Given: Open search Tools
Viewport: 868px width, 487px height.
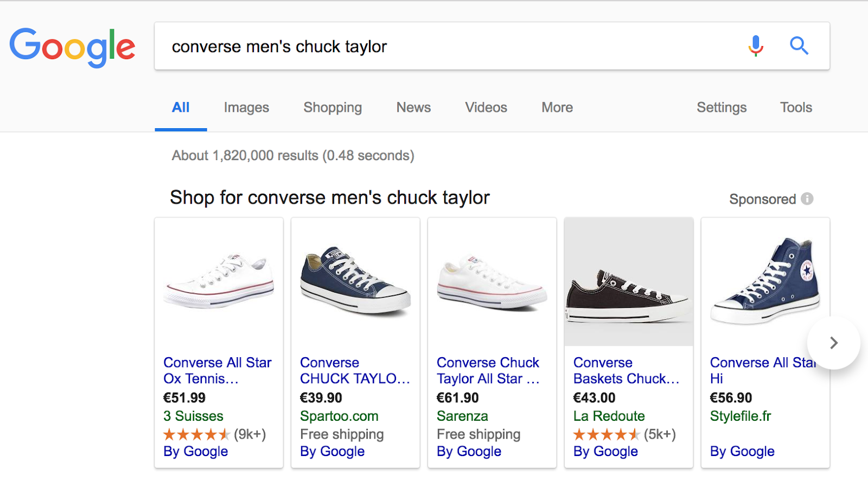Looking at the screenshot, I should (x=796, y=107).
